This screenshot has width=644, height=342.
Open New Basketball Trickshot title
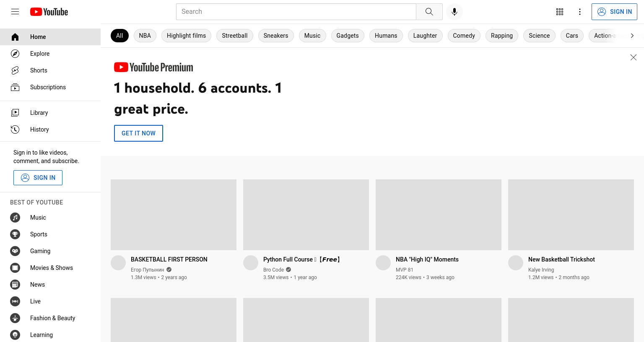tap(561, 259)
